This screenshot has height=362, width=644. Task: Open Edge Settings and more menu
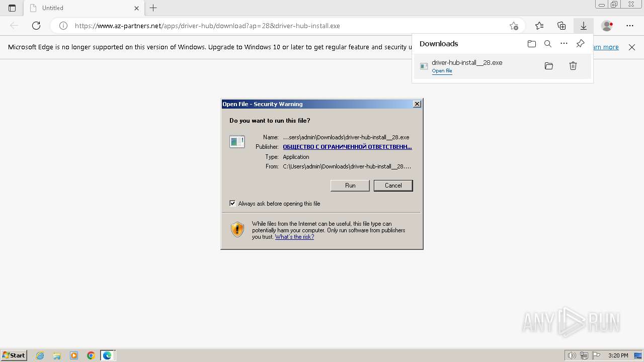point(630,26)
